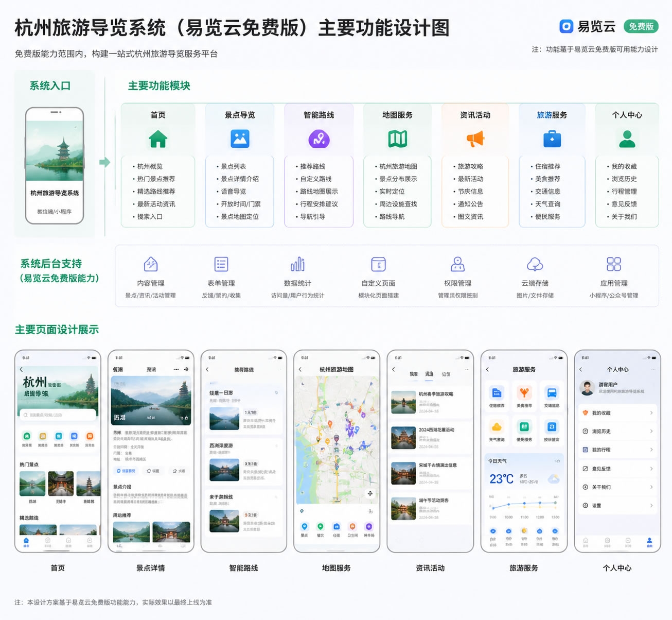Toggle the 餐饮 filter on the map page

point(321,527)
